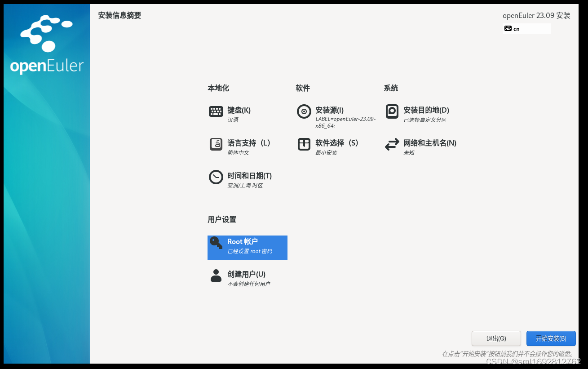Open the cn keyboard layout indicator
588x369 pixels.
coord(526,28)
